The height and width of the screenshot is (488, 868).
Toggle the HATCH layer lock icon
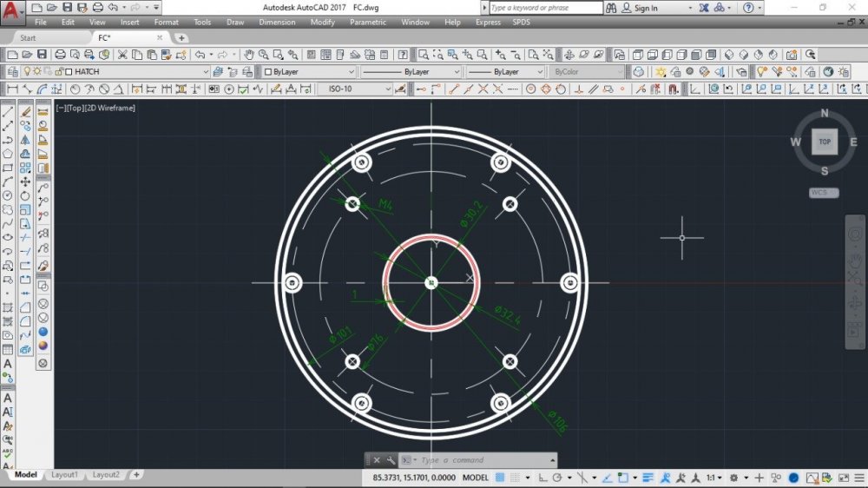point(57,72)
